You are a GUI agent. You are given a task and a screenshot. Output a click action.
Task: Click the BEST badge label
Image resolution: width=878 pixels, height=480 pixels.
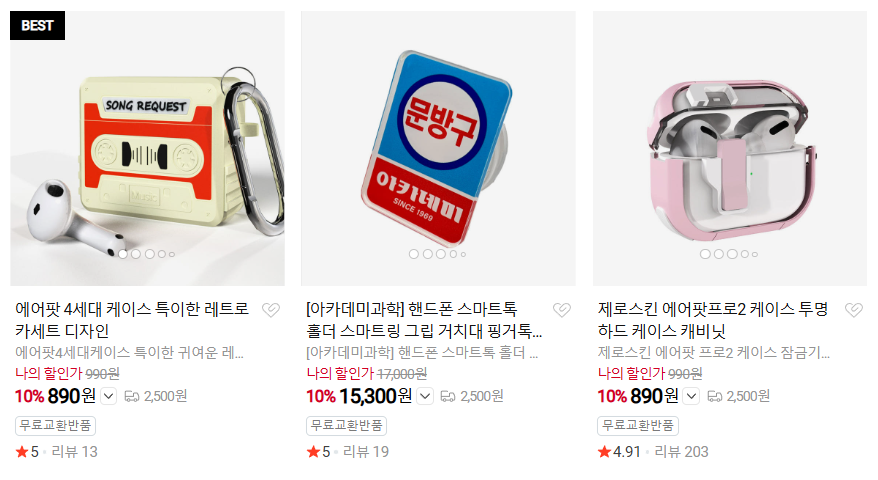38,26
